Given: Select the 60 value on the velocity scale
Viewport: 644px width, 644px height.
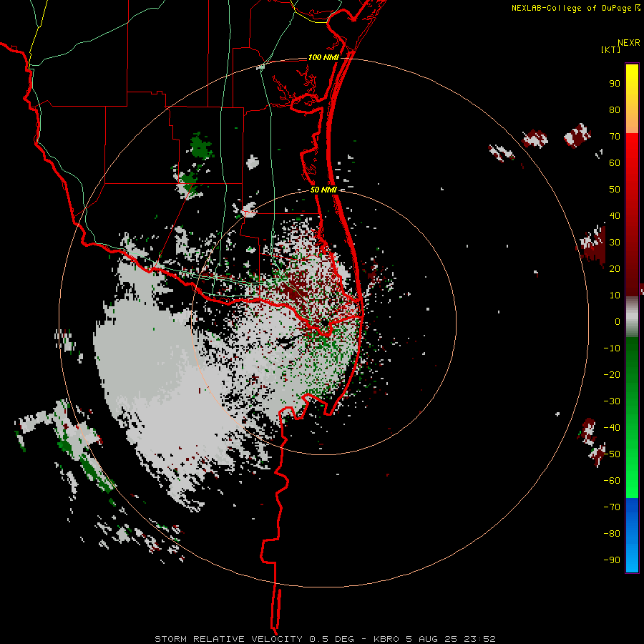Looking at the screenshot, I should 615,163.
